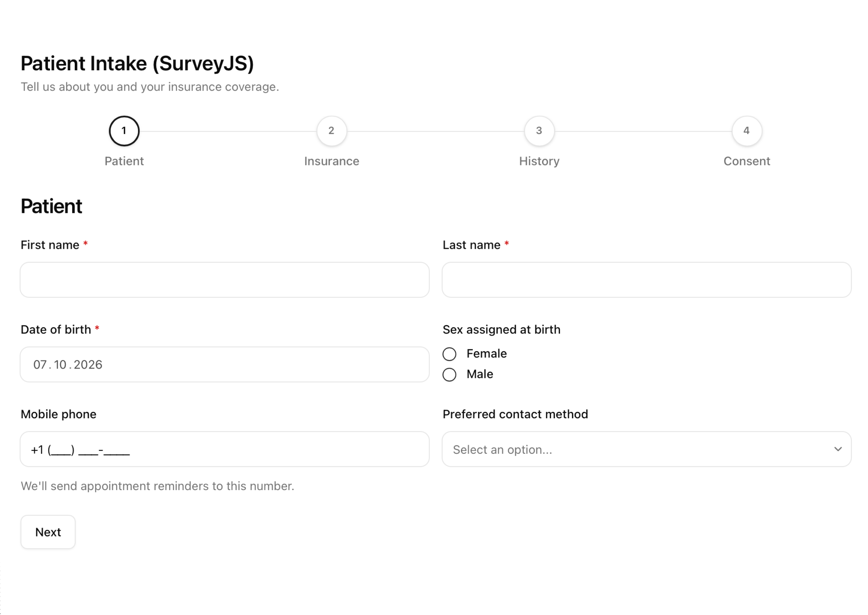
Task: Click the Mobile phone masked input
Action: click(x=224, y=449)
